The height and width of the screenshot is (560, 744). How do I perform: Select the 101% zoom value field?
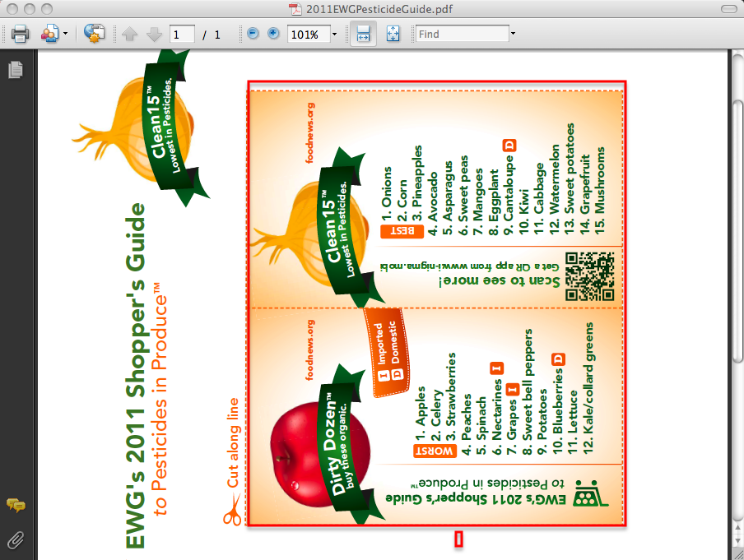pos(309,35)
